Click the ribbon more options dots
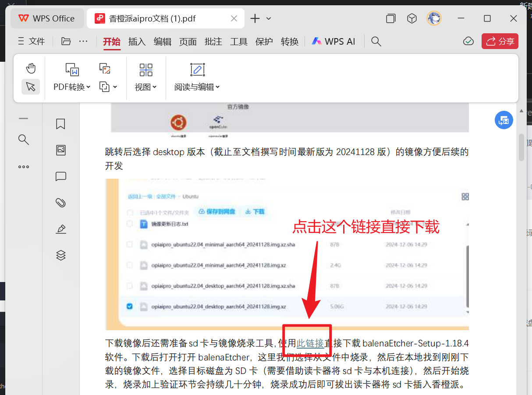The width and height of the screenshot is (532, 395). (83, 41)
